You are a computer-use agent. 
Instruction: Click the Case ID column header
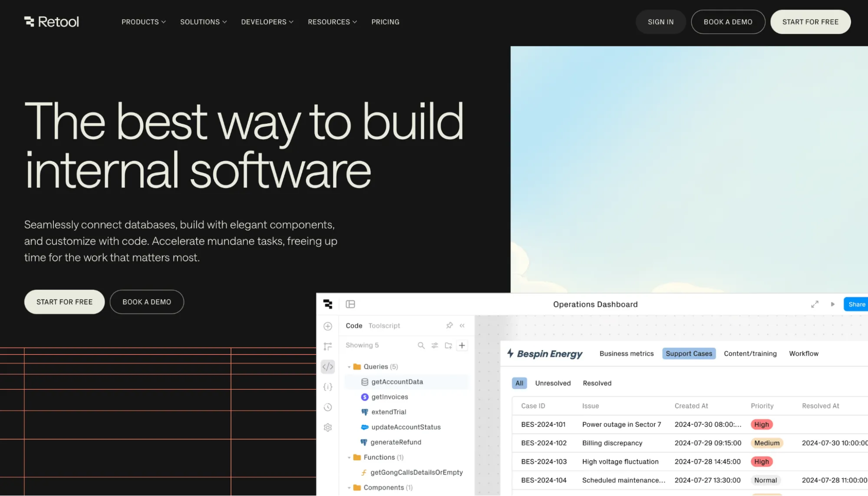(533, 406)
